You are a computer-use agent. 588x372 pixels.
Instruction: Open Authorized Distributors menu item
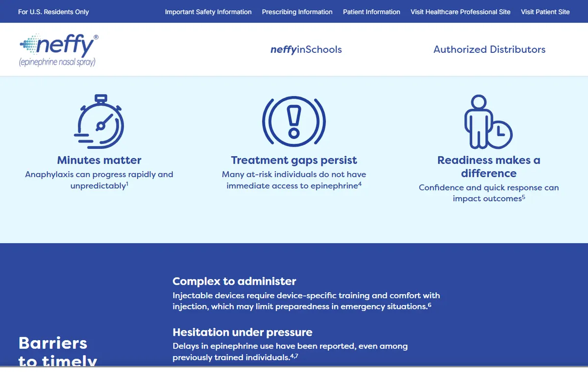[490, 49]
